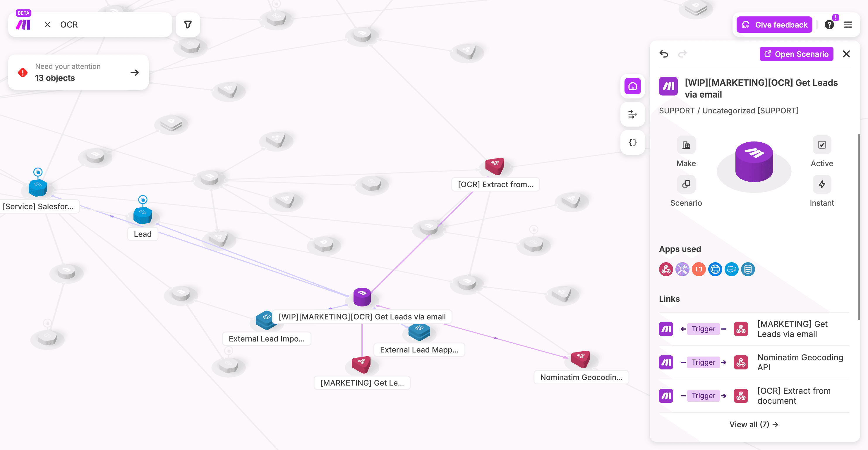868x450 pixels.
Task: Click the help question mark icon
Action: tap(829, 25)
